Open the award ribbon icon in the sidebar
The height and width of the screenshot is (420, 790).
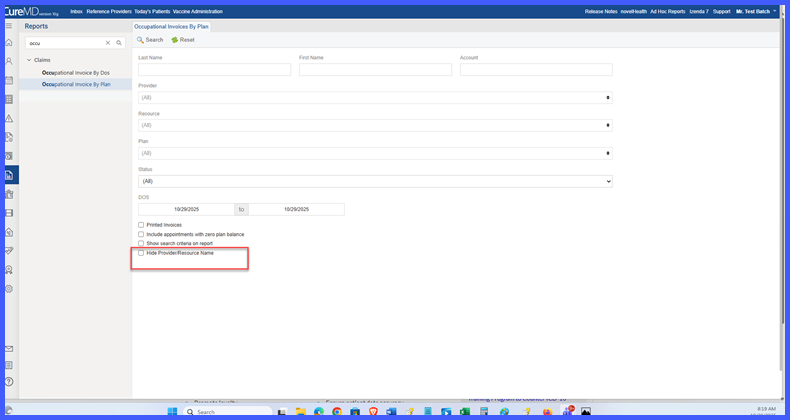coord(9,270)
